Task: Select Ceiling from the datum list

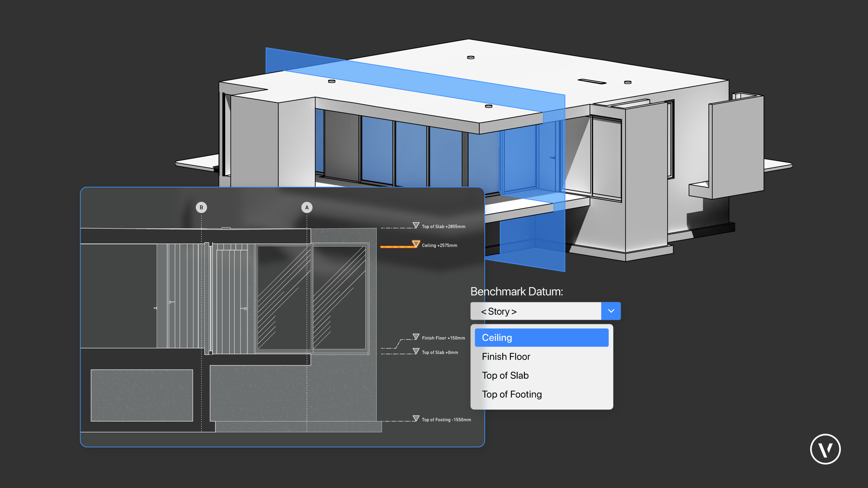Action: tap(542, 338)
